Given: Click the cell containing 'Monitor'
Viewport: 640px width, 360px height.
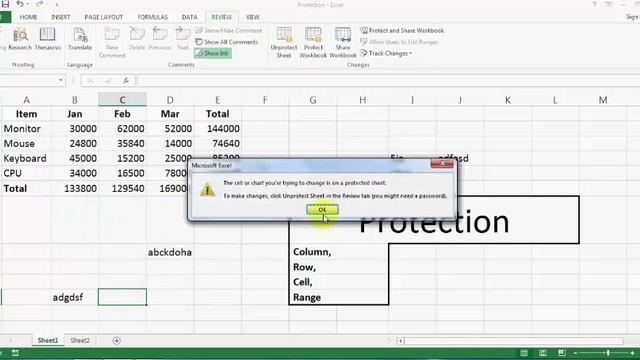Looking at the screenshot, I should 27,129.
